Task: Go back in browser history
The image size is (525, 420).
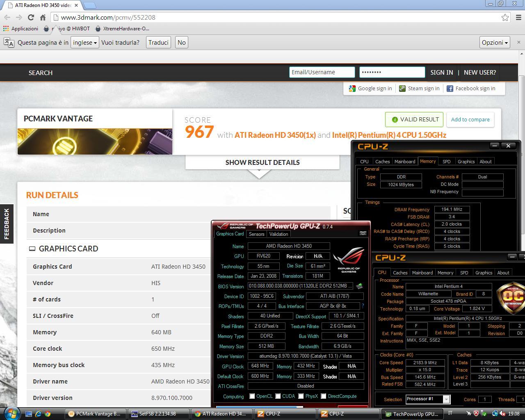Action: (x=7, y=17)
